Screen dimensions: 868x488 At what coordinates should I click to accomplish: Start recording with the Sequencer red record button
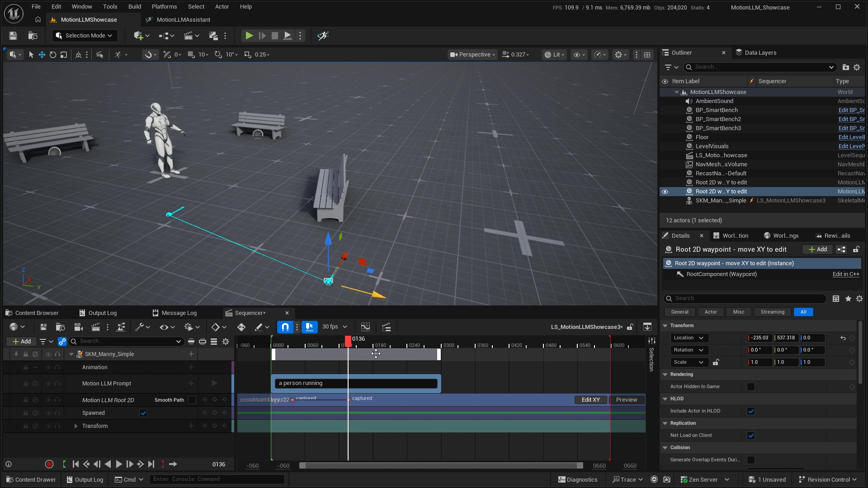[x=49, y=464]
